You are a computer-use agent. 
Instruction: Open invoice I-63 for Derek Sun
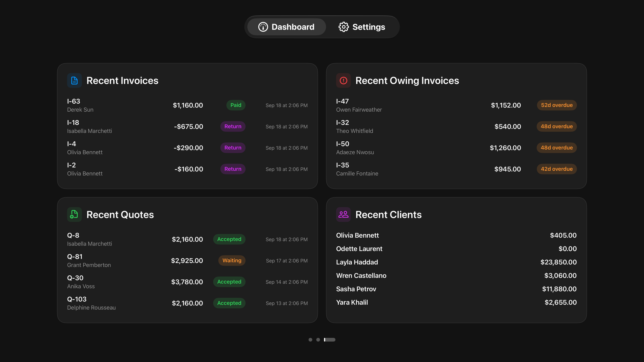pyautogui.click(x=187, y=105)
